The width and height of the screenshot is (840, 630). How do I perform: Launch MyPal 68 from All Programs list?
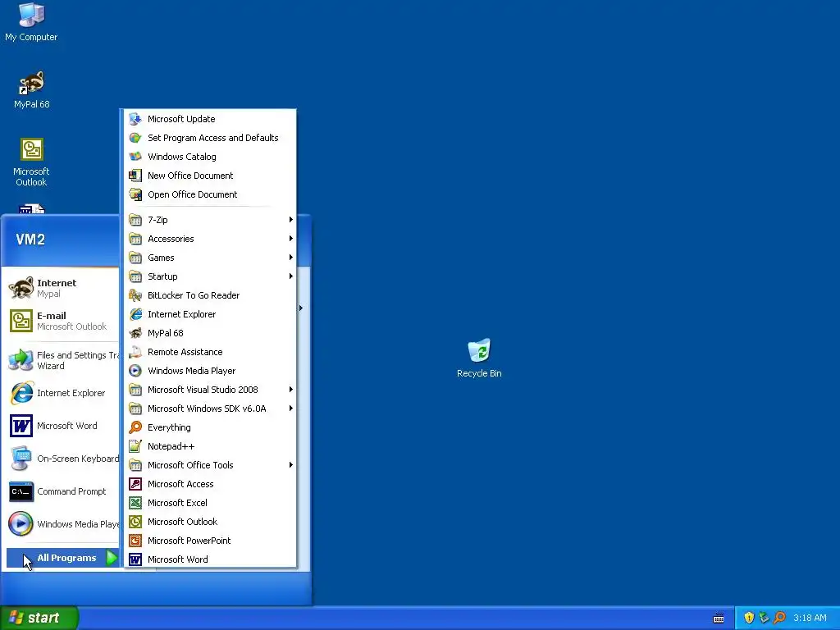click(210, 333)
